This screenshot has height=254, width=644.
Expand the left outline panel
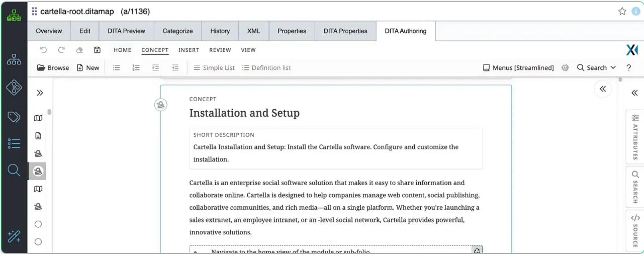click(x=40, y=93)
